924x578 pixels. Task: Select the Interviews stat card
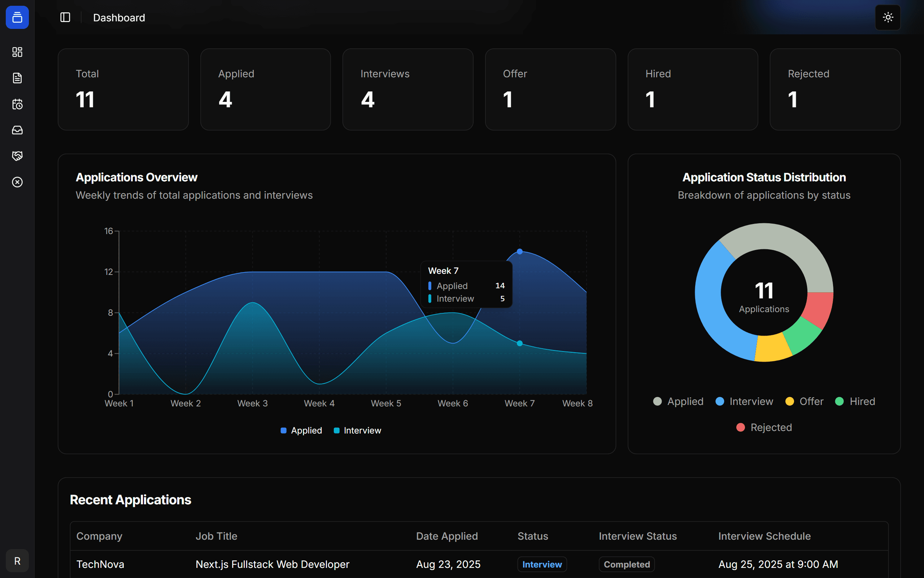[x=408, y=90]
